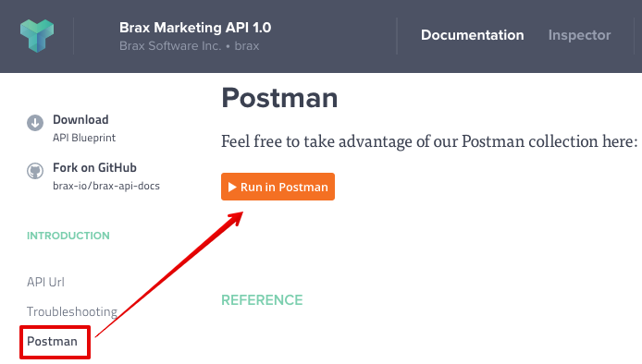Switch to the Inspector tab
Image resolution: width=642 pixels, height=364 pixels.
pyautogui.click(x=579, y=35)
